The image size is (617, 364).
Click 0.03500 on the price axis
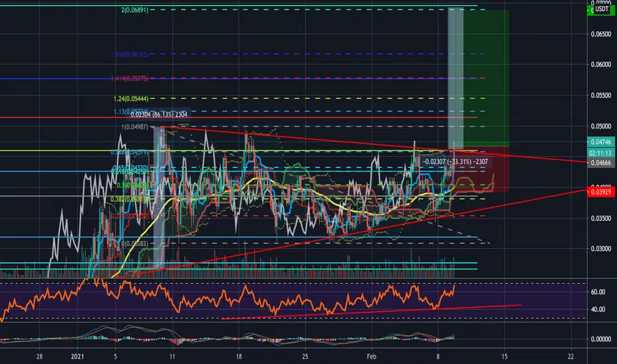601,218
